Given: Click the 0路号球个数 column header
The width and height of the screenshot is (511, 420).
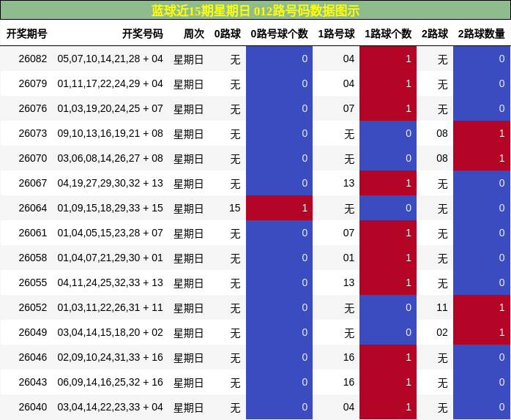Looking at the screenshot, I should pyautogui.click(x=279, y=34).
